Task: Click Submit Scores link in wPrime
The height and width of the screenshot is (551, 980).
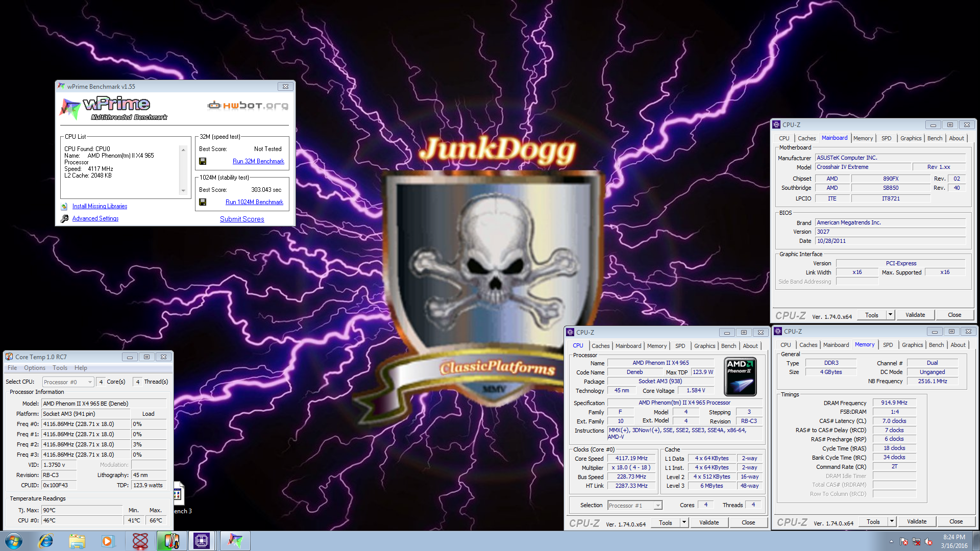Action: click(x=242, y=219)
